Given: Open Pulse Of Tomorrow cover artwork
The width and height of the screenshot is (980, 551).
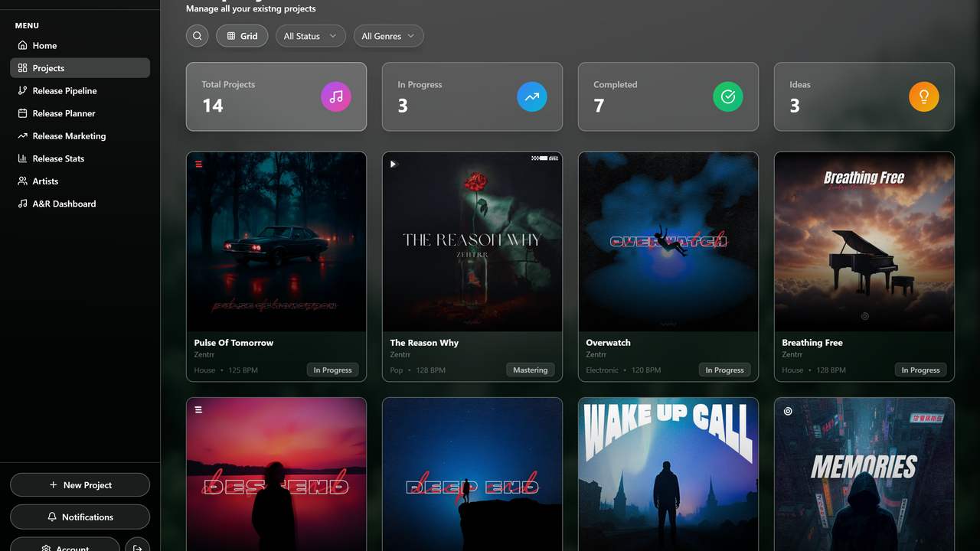Looking at the screenshot, I should point(276,242).
